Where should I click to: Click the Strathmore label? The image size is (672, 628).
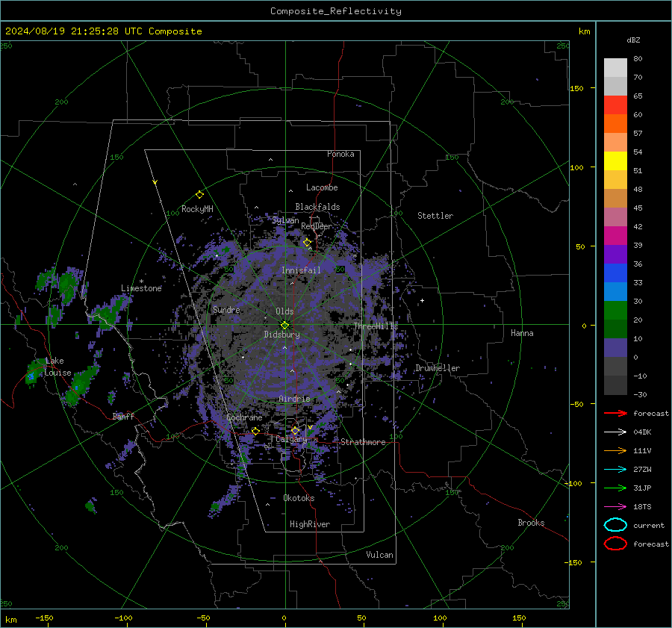(x=363, y=442)
